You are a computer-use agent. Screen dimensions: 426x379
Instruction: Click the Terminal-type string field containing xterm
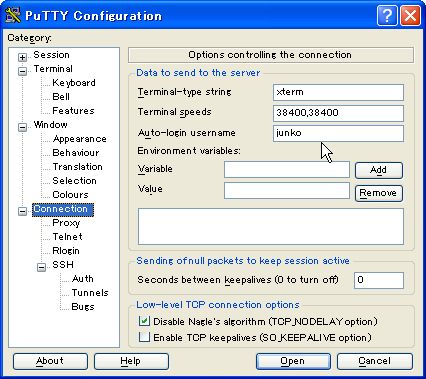click(x=338, y=92)
